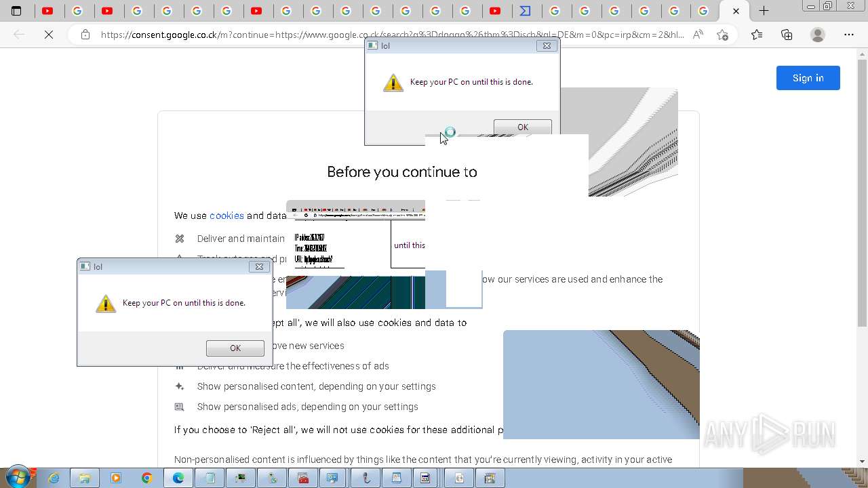Click the 'Before you continue to' heading
Viewport: 868px width, 488px height.
pos(402,171)
